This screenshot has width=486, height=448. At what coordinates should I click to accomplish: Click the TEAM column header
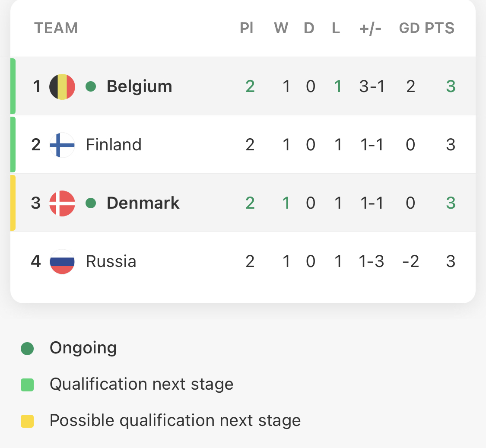[56, 28]
